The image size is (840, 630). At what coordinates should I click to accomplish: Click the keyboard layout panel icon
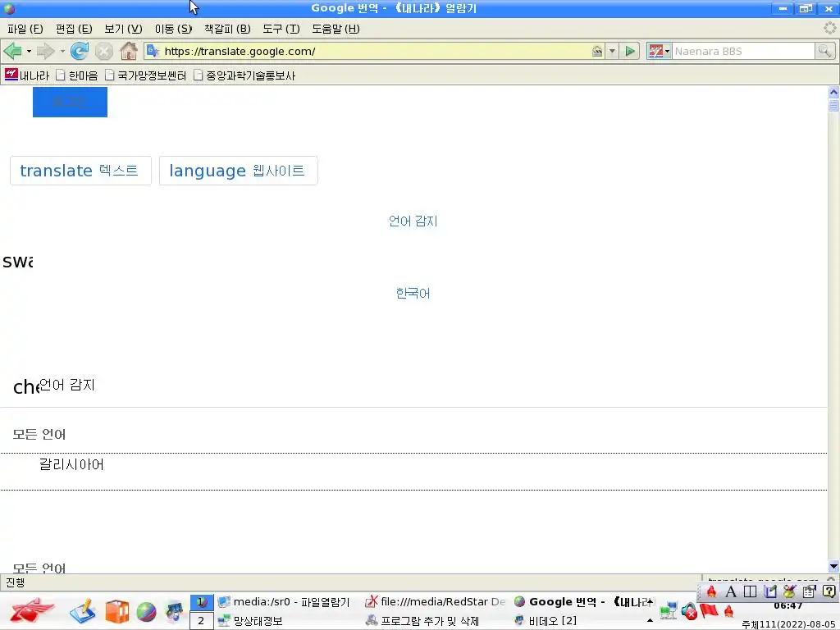(x=750, y=591)
